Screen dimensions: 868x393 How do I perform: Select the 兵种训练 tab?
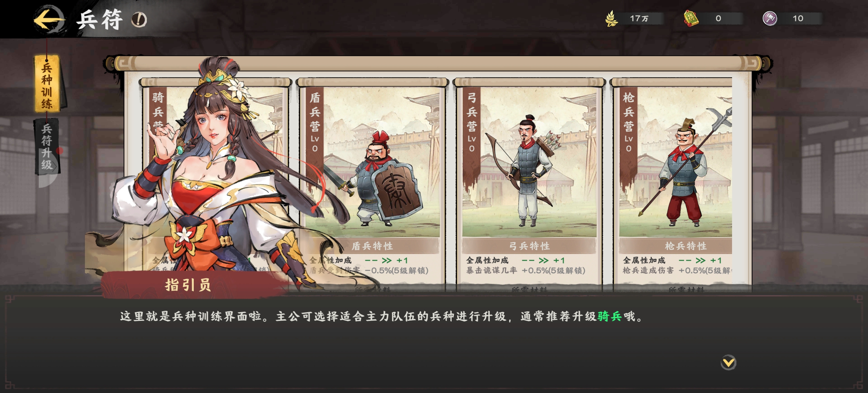[47, 84]
